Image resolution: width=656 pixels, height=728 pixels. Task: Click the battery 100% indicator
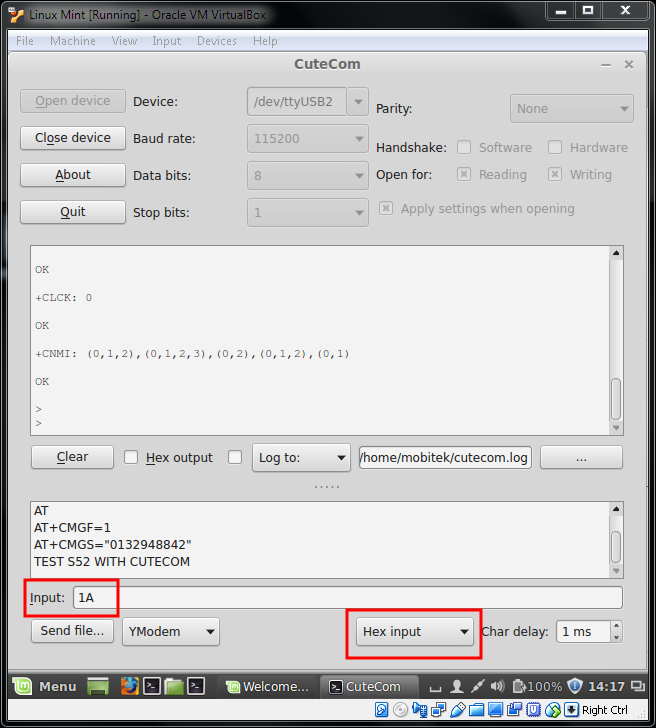click(x=535, y=686)
